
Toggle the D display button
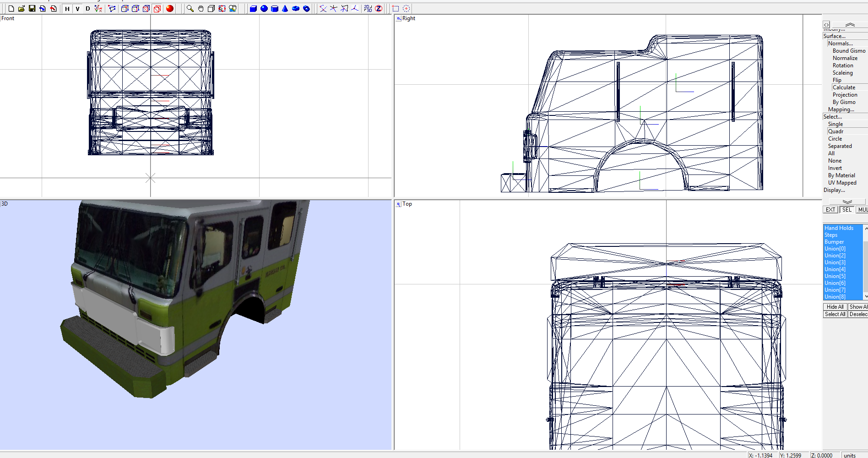(x=87, y=8)
